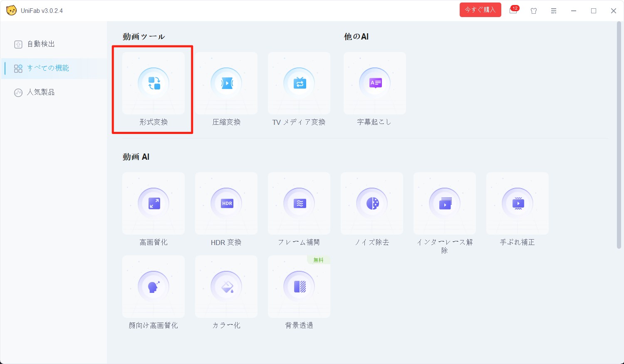This screenshot has height=364, width=624.
Task: Open the 圧縮変換 compression tool
Action: (226, 83)
